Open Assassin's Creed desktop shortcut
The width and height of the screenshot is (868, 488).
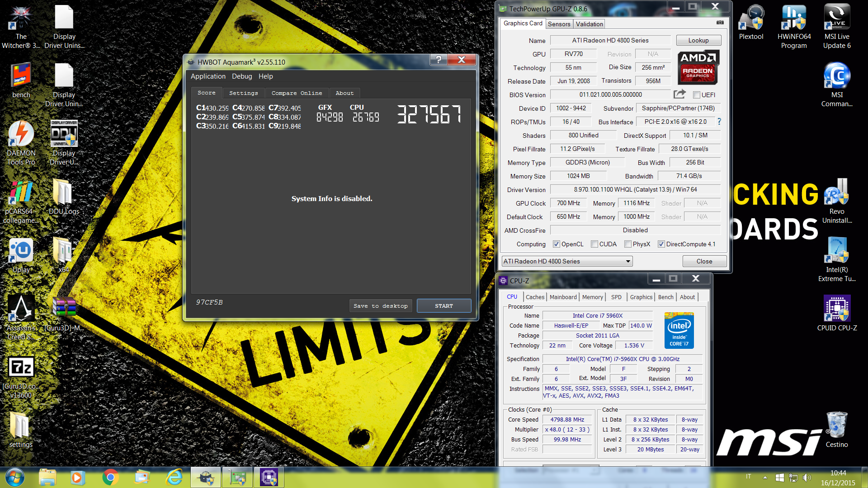coord(21,318)
